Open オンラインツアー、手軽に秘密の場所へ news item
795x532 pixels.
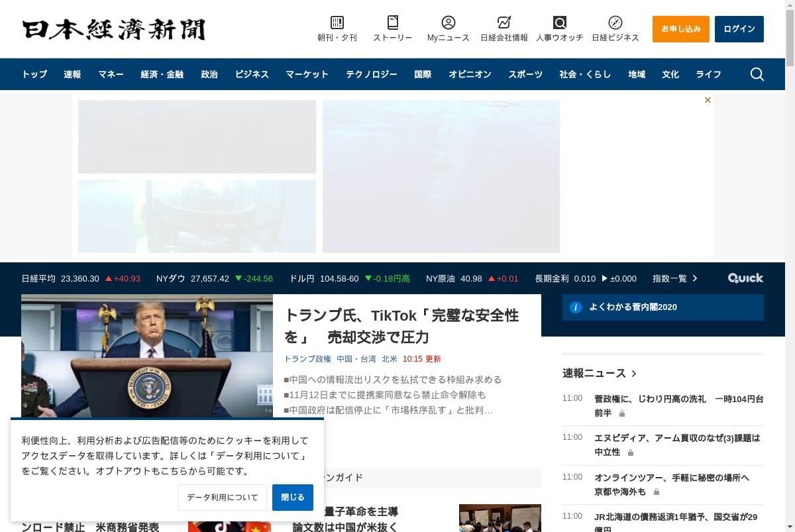click(x=672, y=485)
